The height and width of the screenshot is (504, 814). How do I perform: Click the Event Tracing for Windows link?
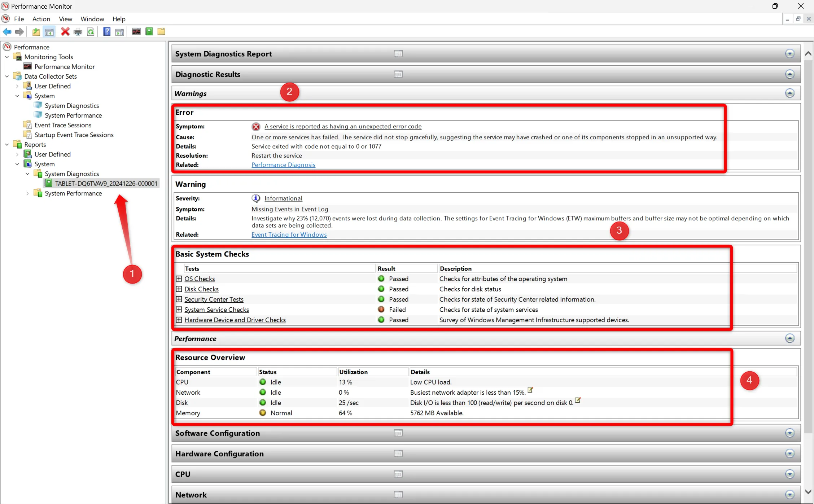(288, 234)
